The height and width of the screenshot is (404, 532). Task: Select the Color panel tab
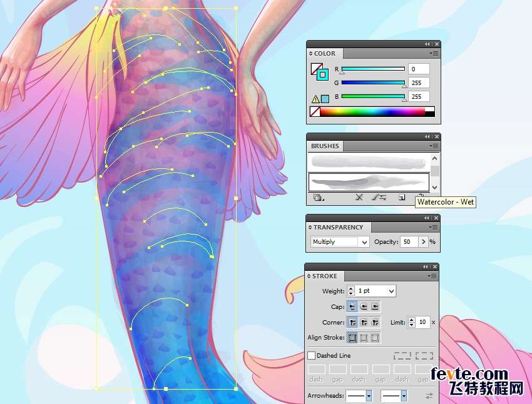325,54
